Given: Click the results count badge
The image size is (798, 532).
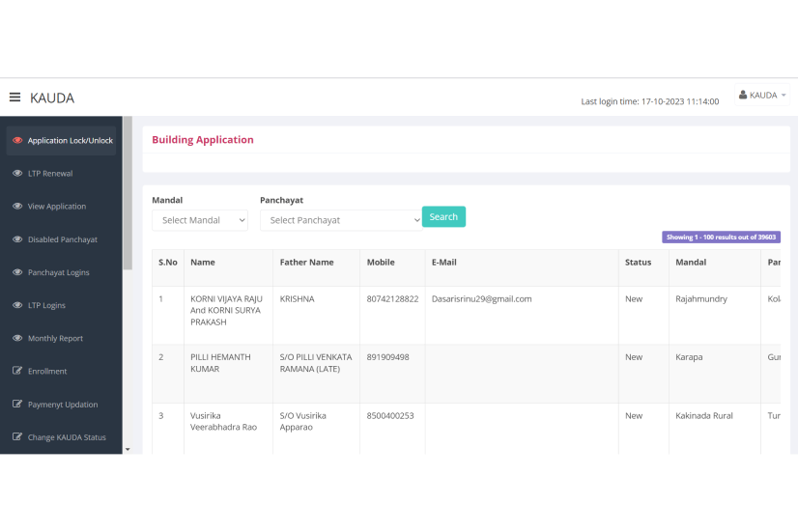Looking at the screenshot, I should (x=721, y=237).
